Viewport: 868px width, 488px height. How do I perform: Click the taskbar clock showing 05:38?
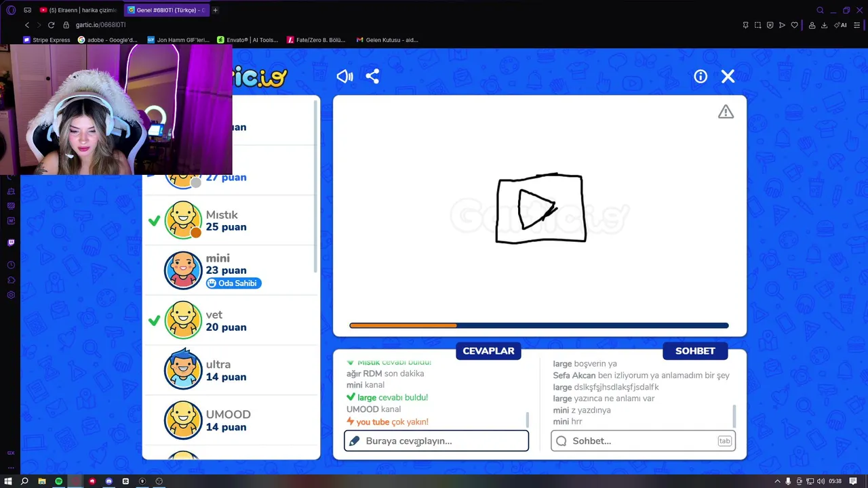835,481
